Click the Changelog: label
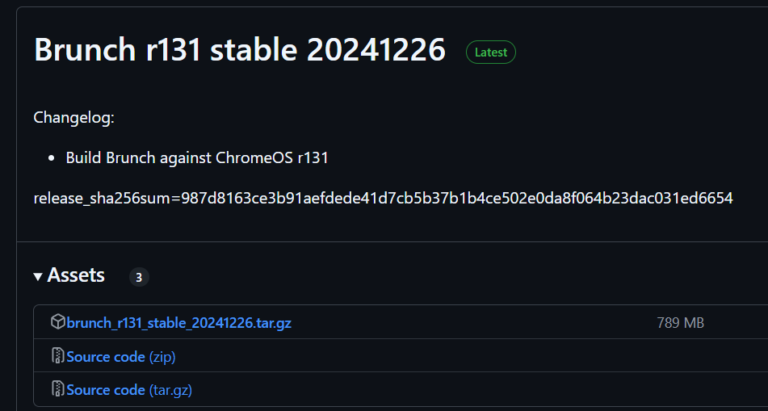Screen dimensions: 768x411 [x=74, y=117]
